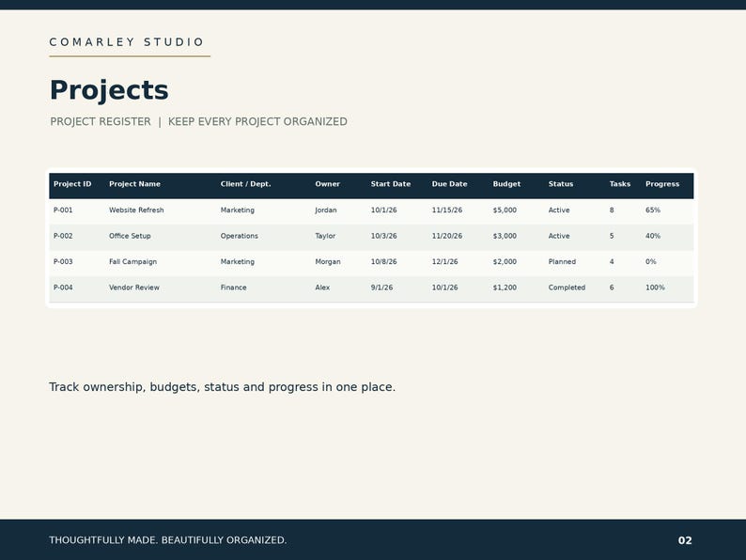
Task: Click the Due Date column header
Action: tap(450, 184)
